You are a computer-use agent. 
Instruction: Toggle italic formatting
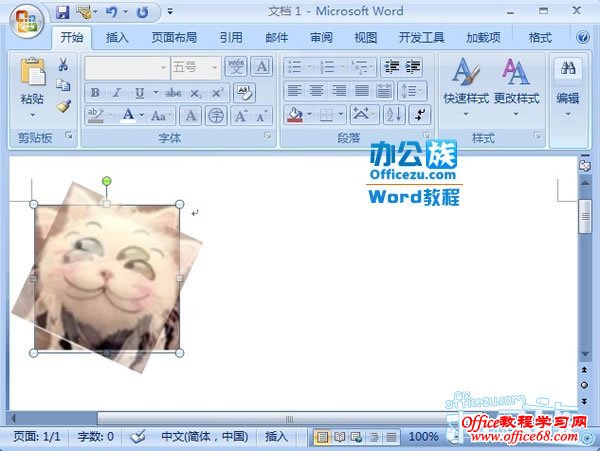tap(117, 93)
